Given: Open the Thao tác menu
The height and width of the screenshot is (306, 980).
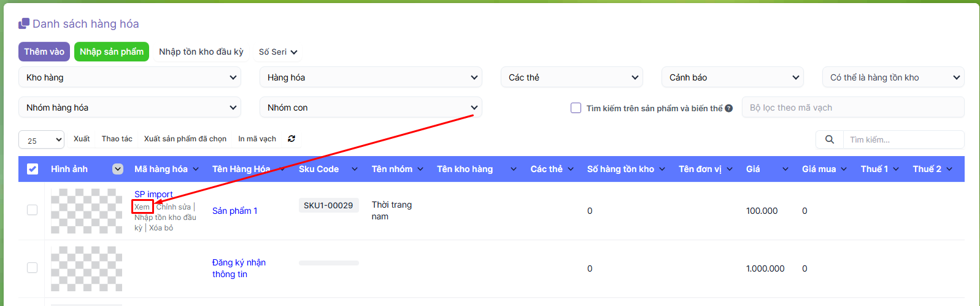Looking at the screenshot, I should 117,139.
